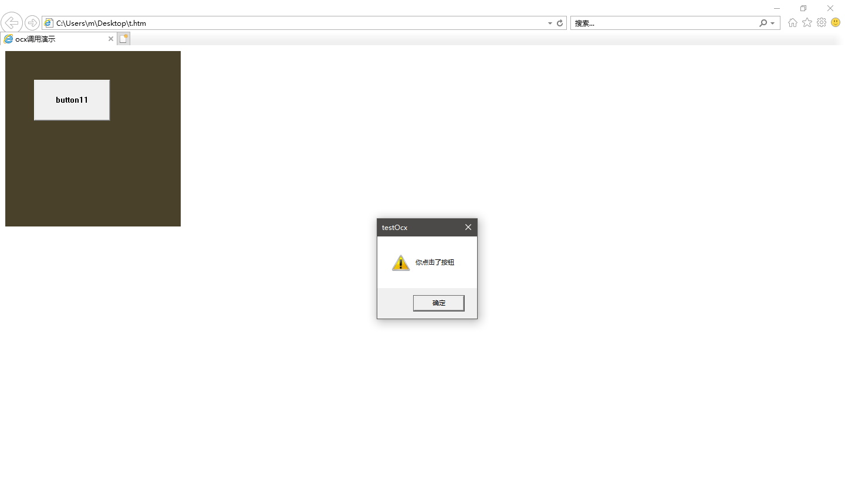Close the testOcx dialog with X

468,227
